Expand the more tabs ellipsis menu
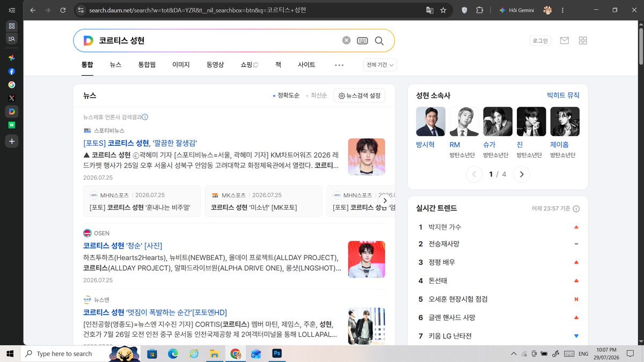This screenshot has width=644, height=362. tap(339, 65)
